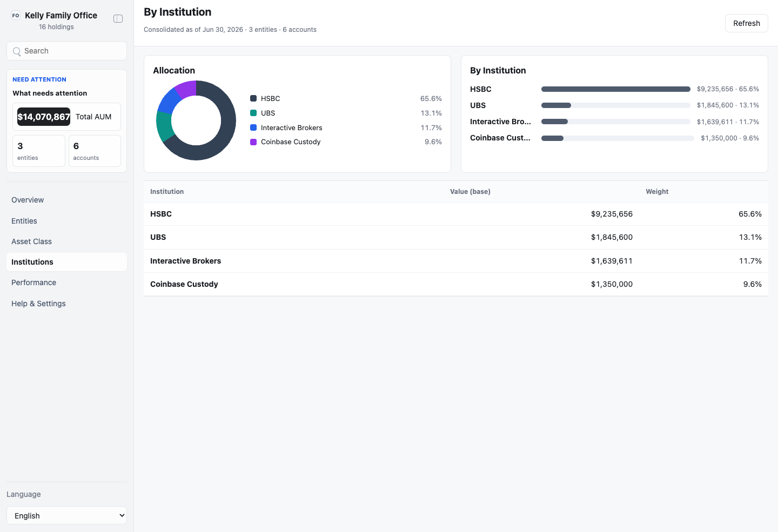Click the Weight column header

click(x=657, y=192)
